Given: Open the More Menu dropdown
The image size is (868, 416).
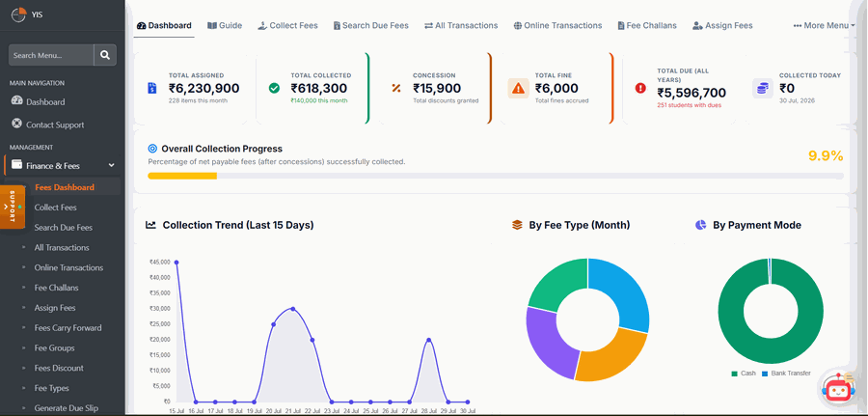Looking at the screenshot, I should [825, 25].
